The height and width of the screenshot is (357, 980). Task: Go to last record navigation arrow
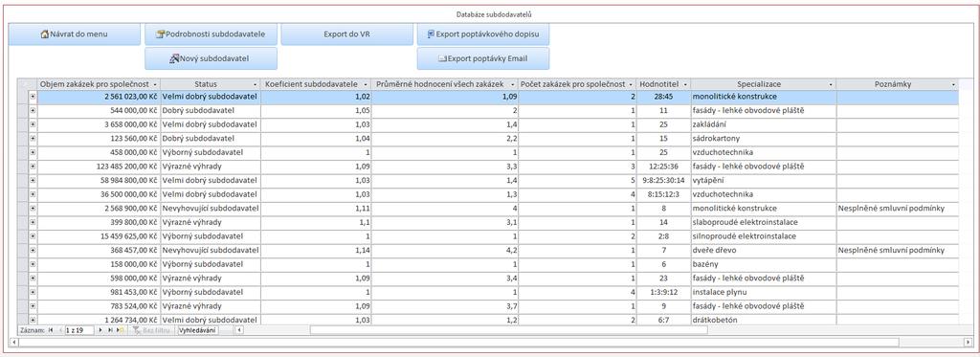110,329
